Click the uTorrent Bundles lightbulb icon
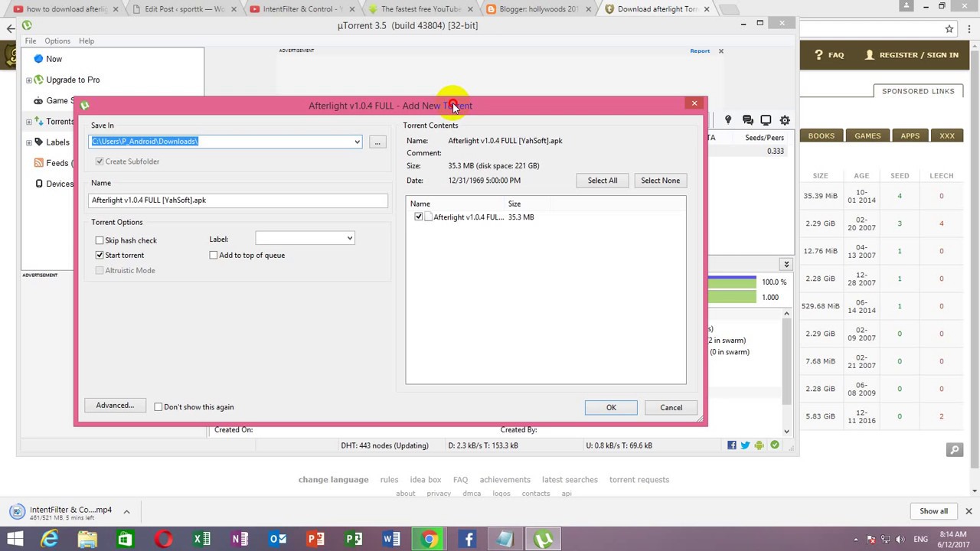This screenshot has width=980, height=551. click(728, 120)
